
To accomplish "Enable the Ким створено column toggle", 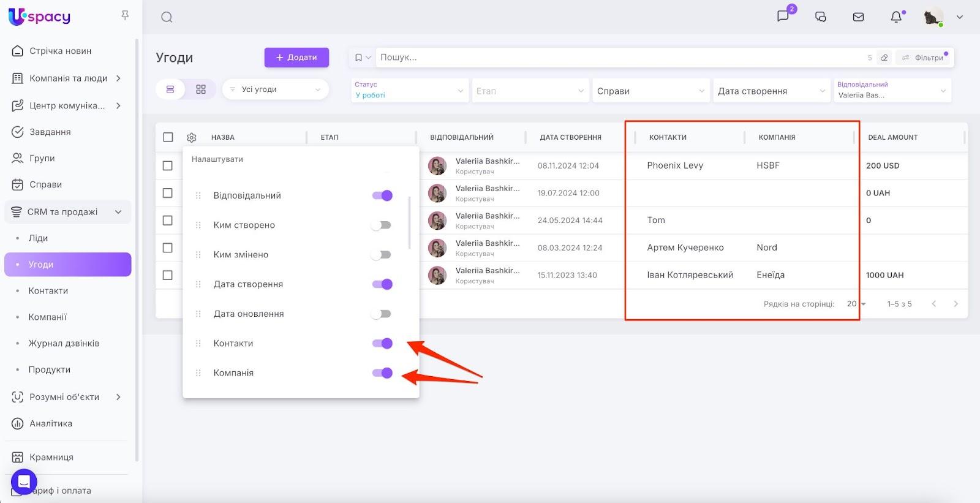I will coord(382,225).
